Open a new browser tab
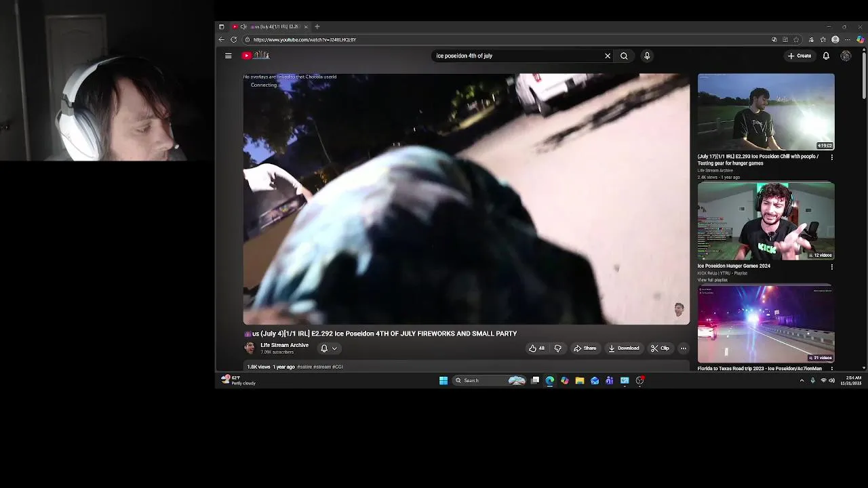 click(x=317, y=26)
